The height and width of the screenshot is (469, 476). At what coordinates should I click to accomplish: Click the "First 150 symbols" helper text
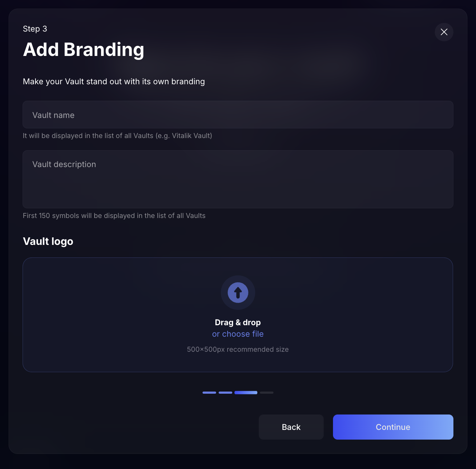click(114, 215)
